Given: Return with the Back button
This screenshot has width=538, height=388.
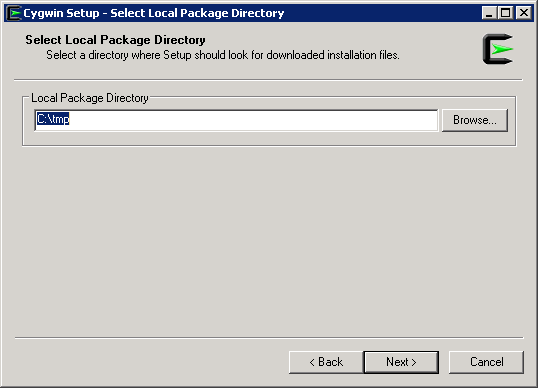Looking at the screenshot, I should (326, 362).
